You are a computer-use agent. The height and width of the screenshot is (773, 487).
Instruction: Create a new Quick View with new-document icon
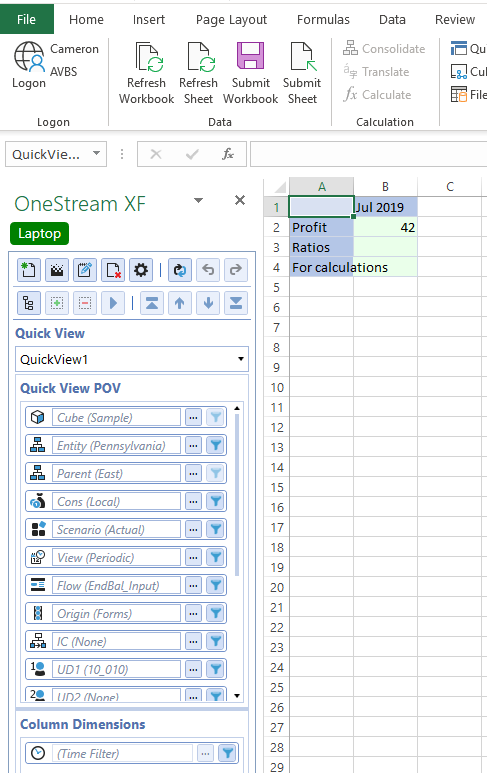pos(29,270)
